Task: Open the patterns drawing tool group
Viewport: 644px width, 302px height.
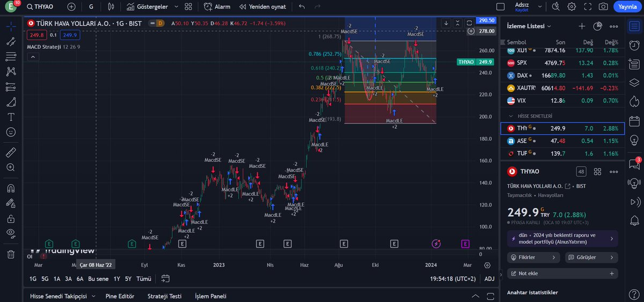Action: (x=11, y=71)
